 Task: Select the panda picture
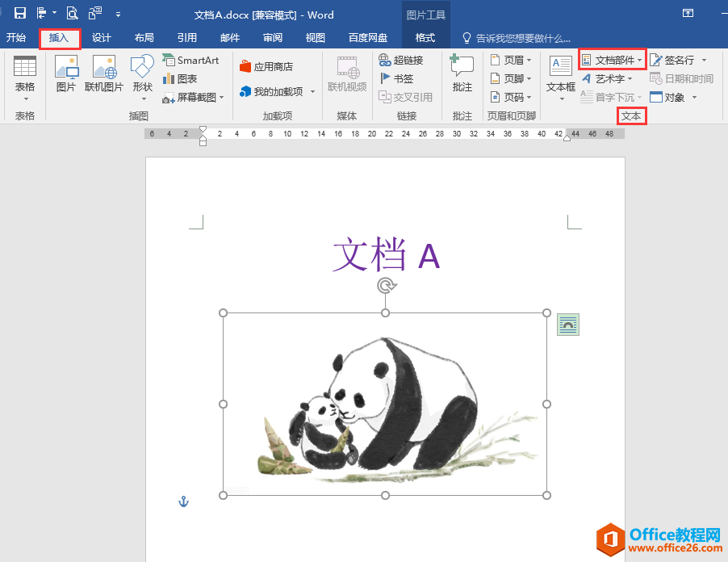385,404
